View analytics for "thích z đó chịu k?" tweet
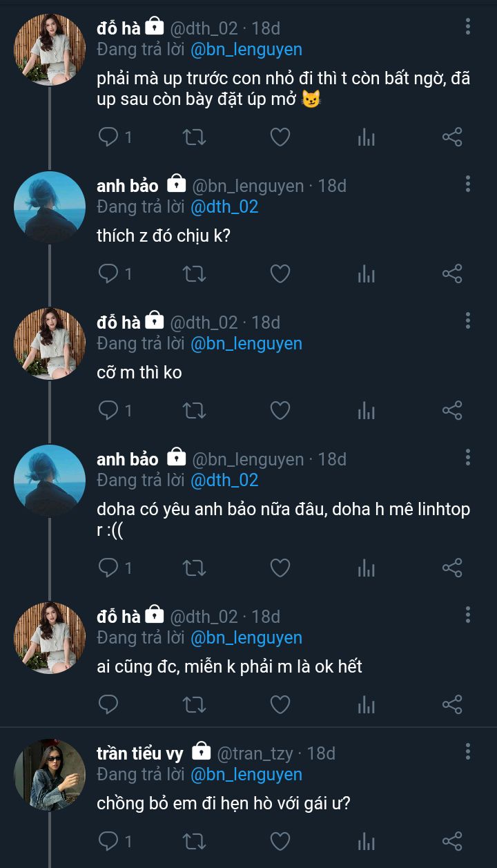 click(366, 274)
